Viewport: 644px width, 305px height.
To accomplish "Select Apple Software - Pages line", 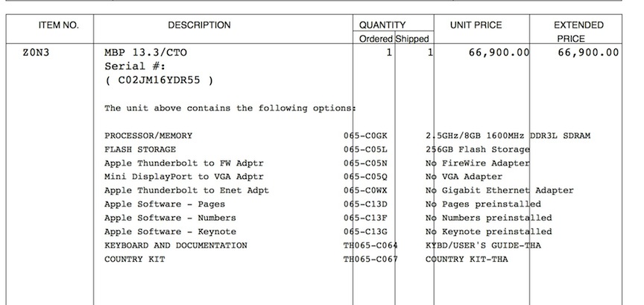I will [x=165, y=204].
